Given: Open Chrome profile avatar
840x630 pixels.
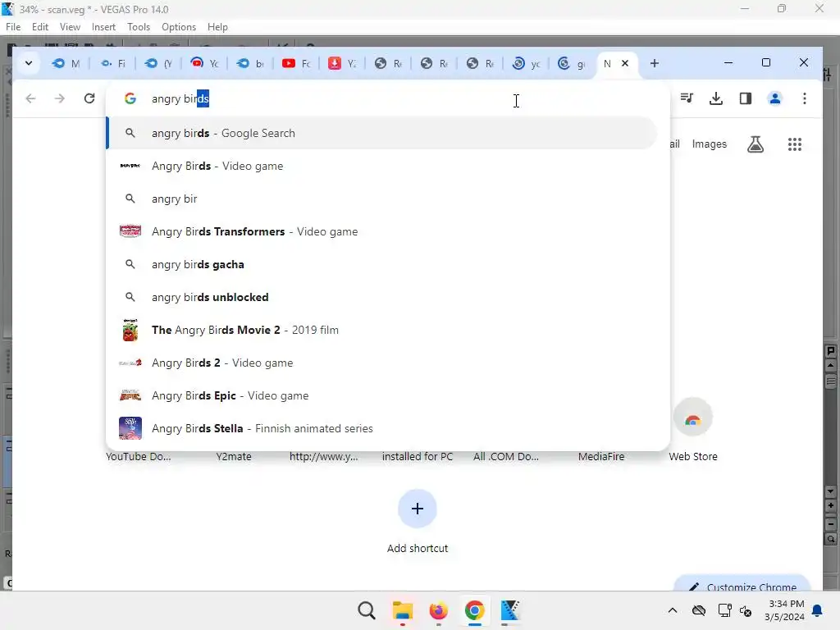Looking at the screenshot, I should [774, 98].
